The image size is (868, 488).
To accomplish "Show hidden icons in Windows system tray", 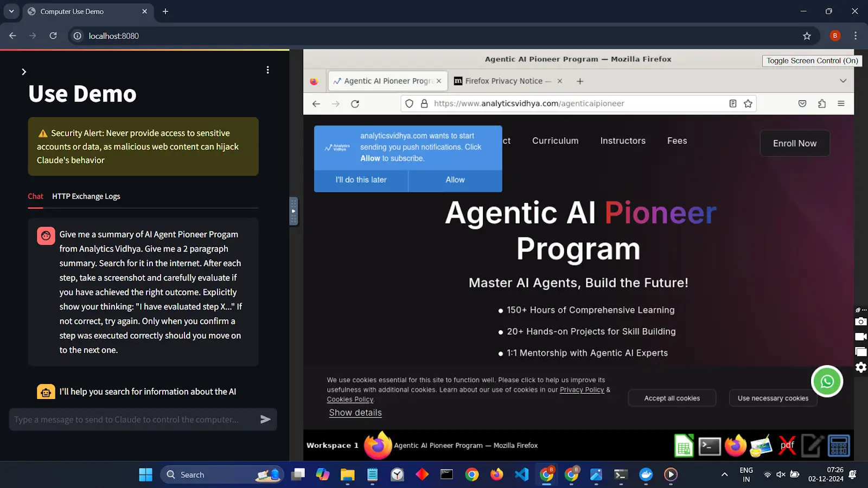I will point(724,474).
